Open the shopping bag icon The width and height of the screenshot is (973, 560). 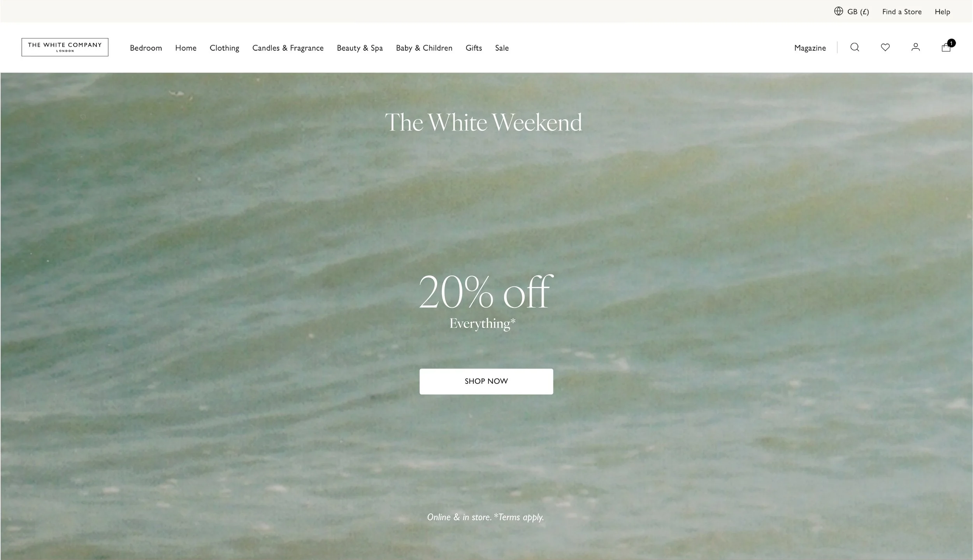coord(946,48)
